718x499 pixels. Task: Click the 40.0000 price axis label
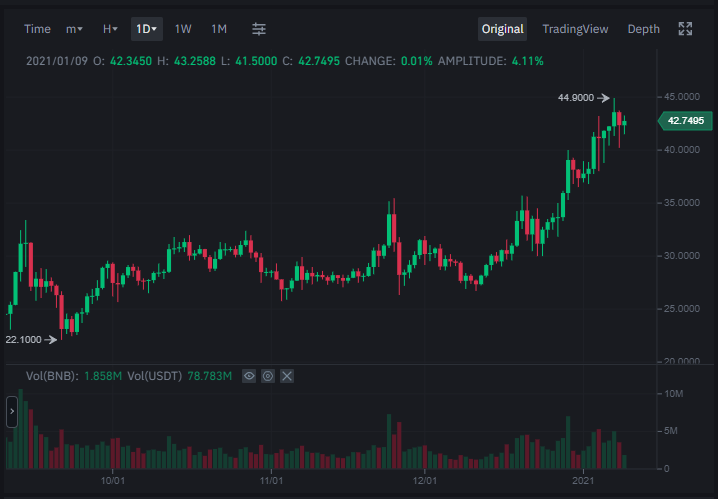[682, 150]
